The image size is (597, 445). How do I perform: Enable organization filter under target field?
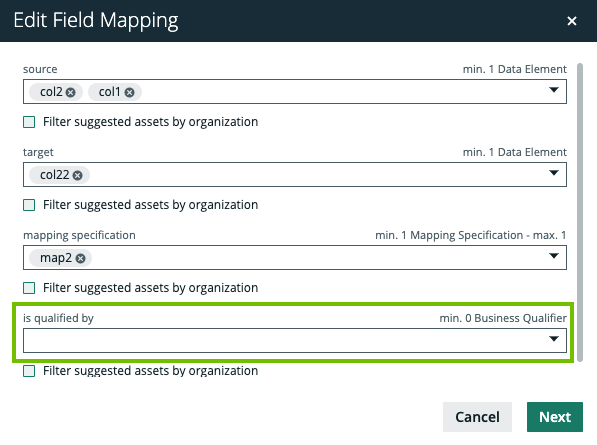[29, 205]
